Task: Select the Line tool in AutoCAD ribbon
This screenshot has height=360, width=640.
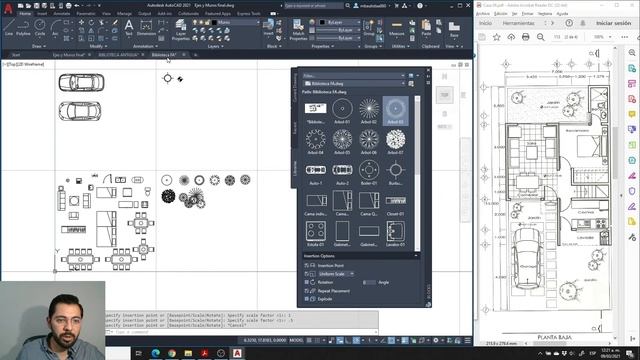Action: point(9,28)
